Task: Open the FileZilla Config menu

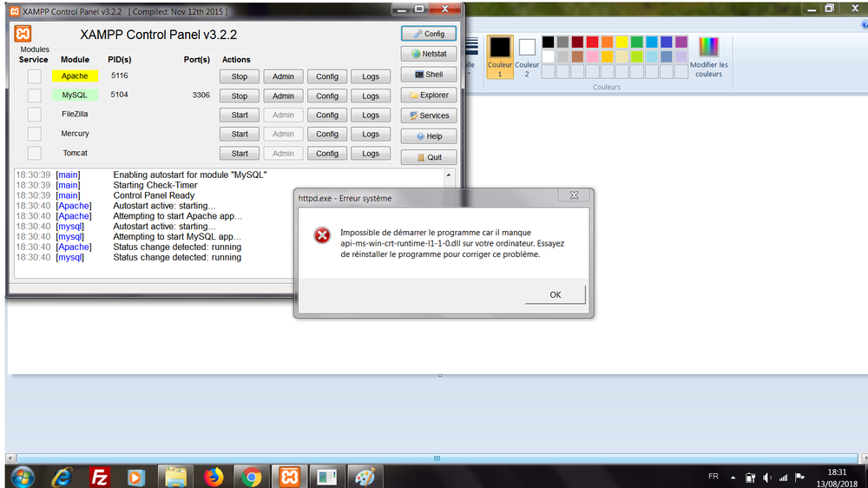Action: point(327,115)
